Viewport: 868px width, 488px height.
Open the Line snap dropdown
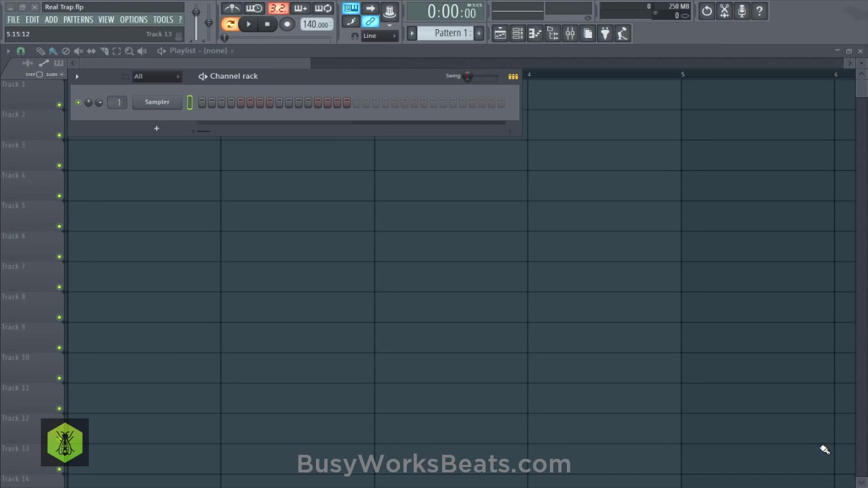(x=380, y=36)
